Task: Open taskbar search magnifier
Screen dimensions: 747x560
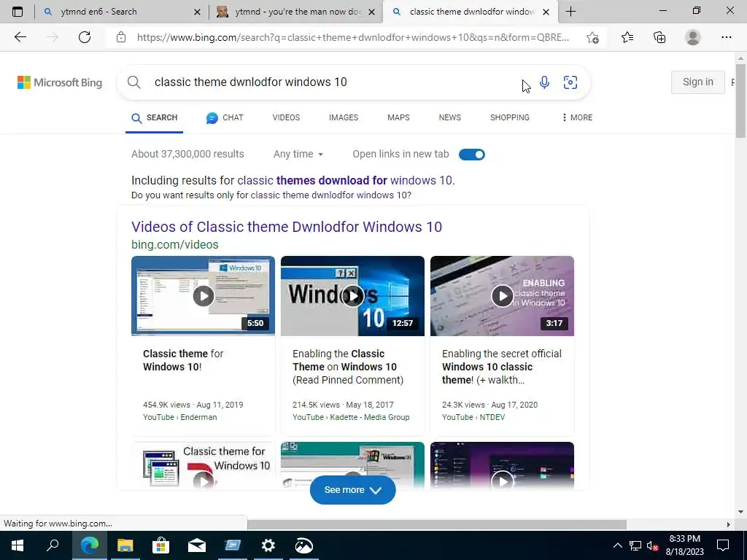Action: pyautogui.click(x=53, y=545)
